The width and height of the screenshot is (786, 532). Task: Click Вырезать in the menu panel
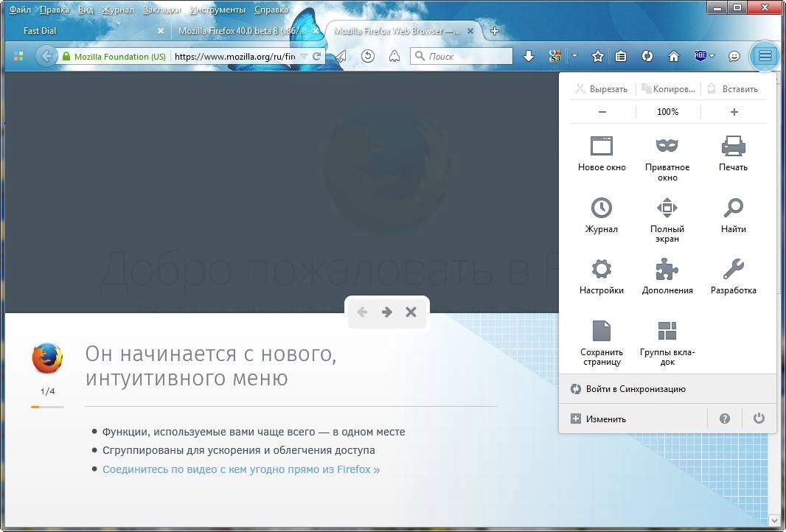tap(602, 89)
